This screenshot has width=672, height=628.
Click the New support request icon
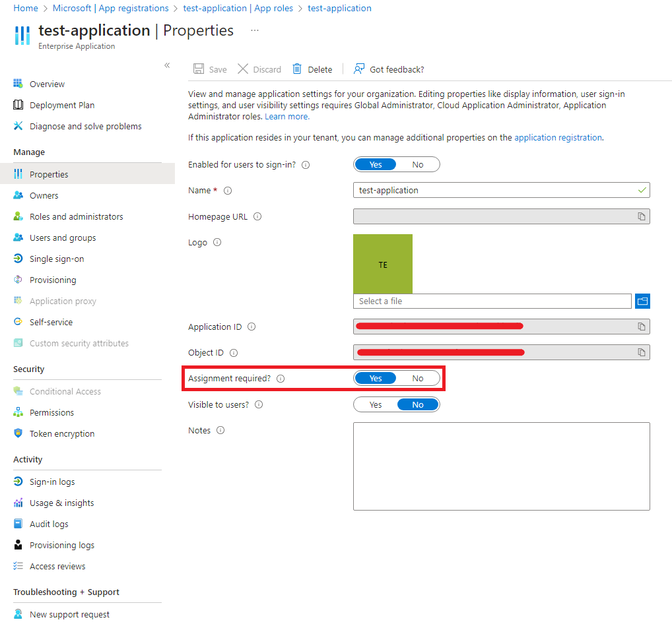[x=18, y=614]
